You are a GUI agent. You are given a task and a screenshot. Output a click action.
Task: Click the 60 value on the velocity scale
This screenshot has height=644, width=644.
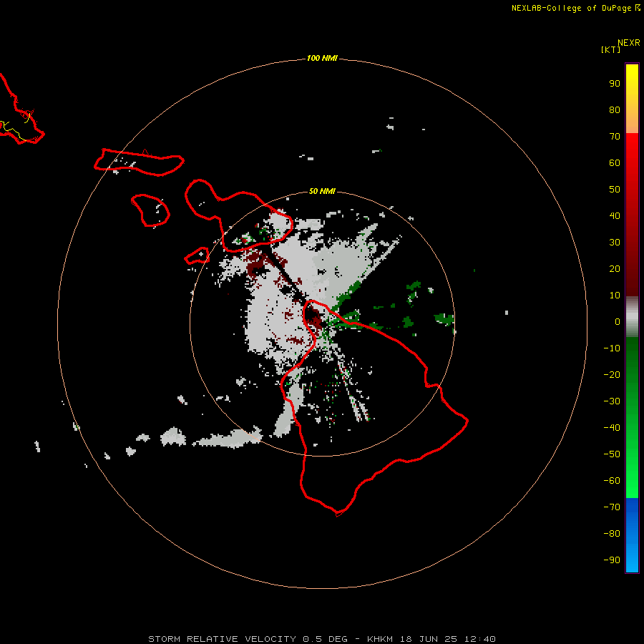click(615, 163)
